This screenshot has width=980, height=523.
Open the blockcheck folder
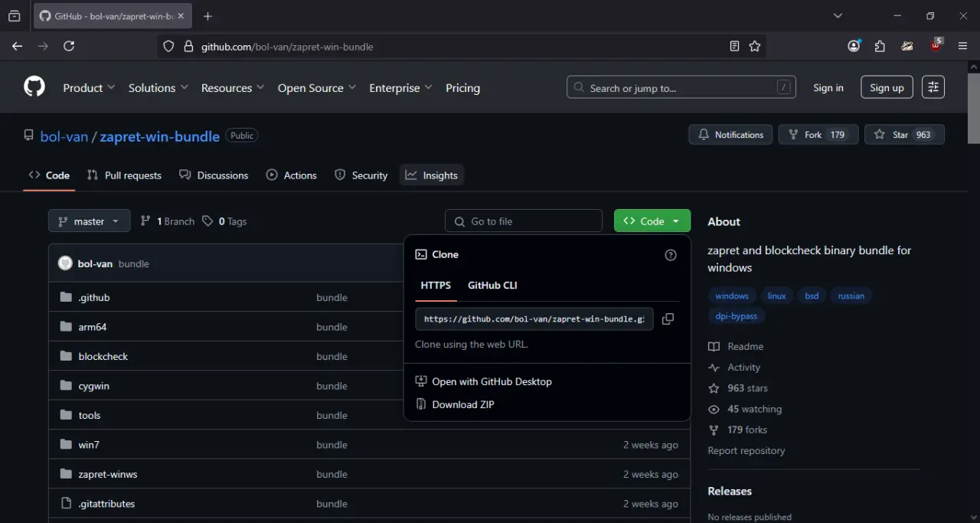click(103, 356)
